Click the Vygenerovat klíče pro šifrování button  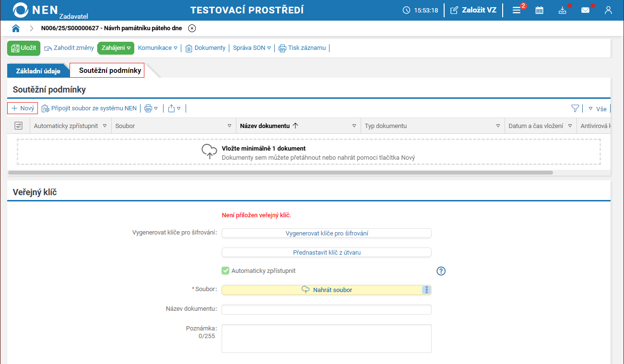tap(327, 233)
